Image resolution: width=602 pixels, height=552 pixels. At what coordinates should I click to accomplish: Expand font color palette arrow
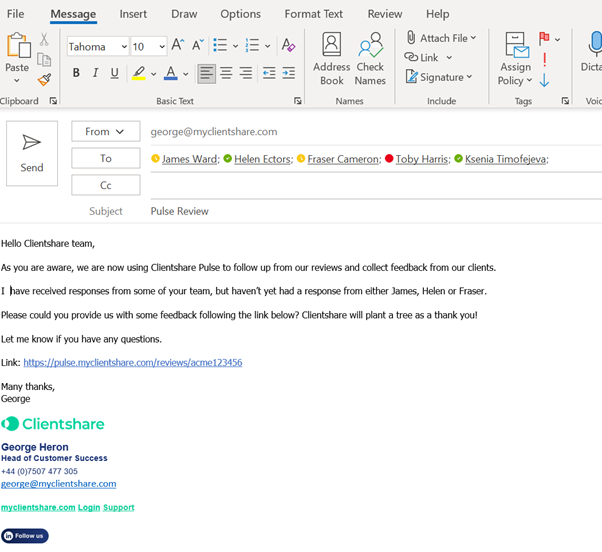[185, 74]
